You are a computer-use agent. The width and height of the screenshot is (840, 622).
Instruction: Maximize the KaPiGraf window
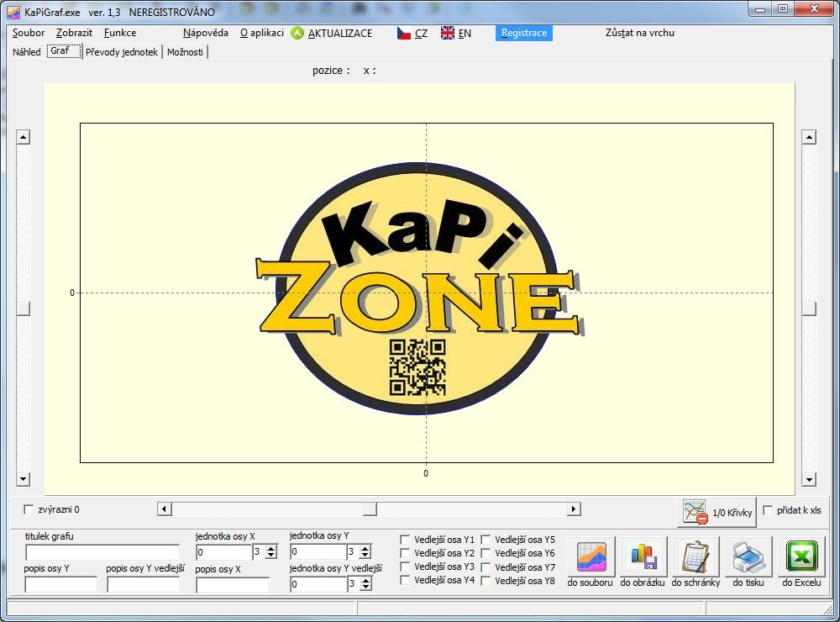tap(783, 8)
